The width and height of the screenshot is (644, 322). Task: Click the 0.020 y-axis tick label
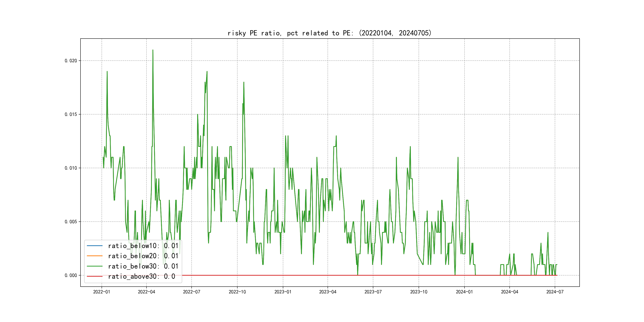pyautogui.click(x=71, y=61)
